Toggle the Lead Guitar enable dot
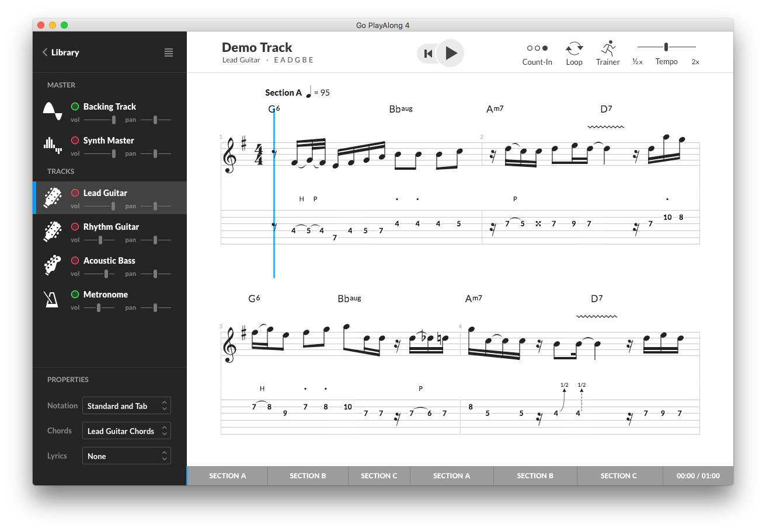The width and height of the screenshot is (766, 532). point(75,193)
